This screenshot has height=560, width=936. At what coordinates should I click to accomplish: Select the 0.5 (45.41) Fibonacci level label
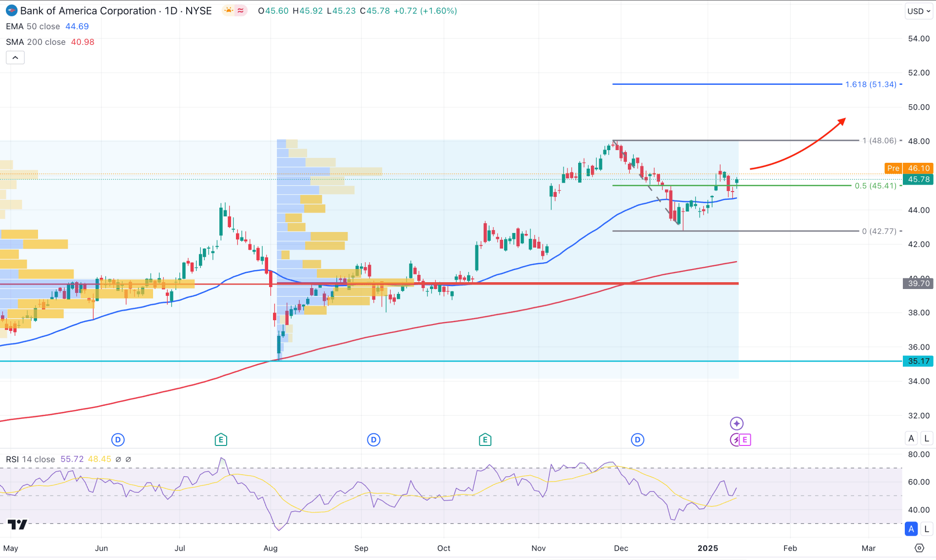(876, 186)
